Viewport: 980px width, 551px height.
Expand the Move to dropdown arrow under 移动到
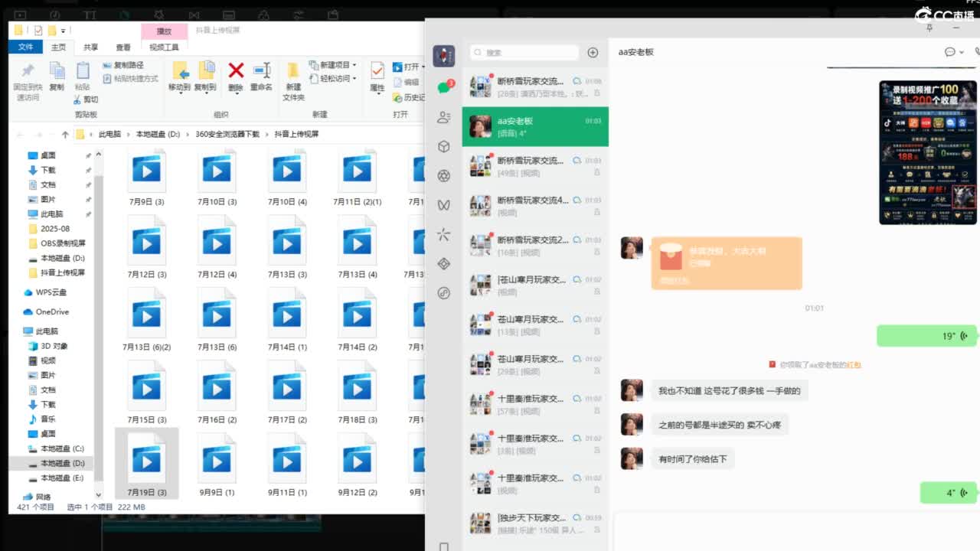pos(179,93)
